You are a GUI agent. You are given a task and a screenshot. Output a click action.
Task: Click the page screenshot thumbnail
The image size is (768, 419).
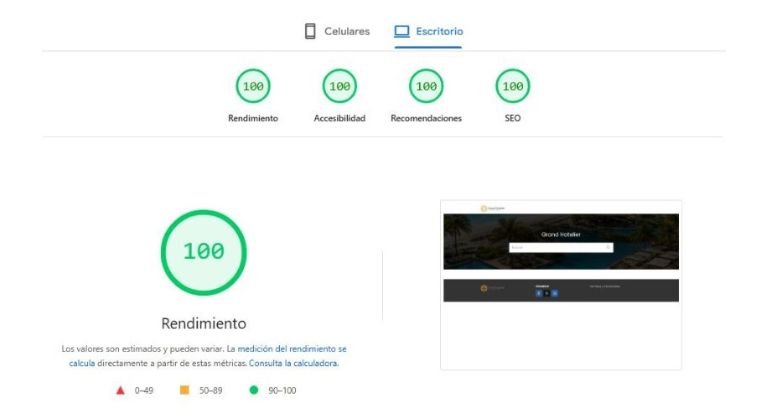(x=560, y=285)
